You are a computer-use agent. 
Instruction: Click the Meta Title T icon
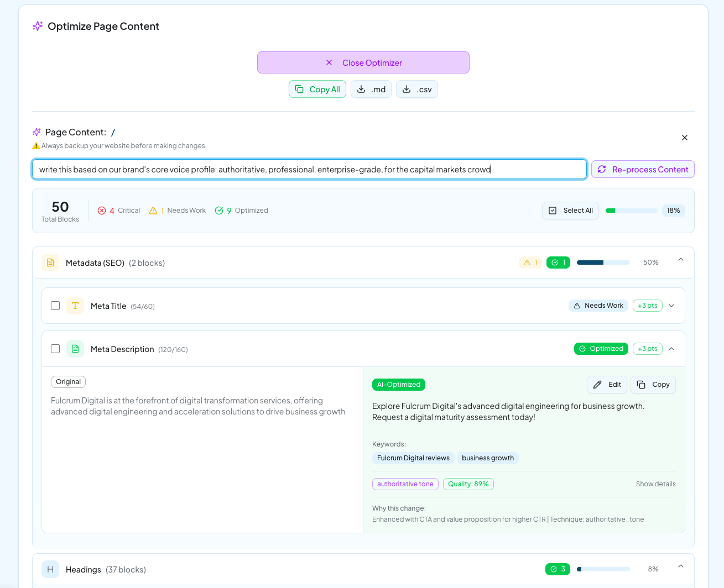[x=75, y=306]
